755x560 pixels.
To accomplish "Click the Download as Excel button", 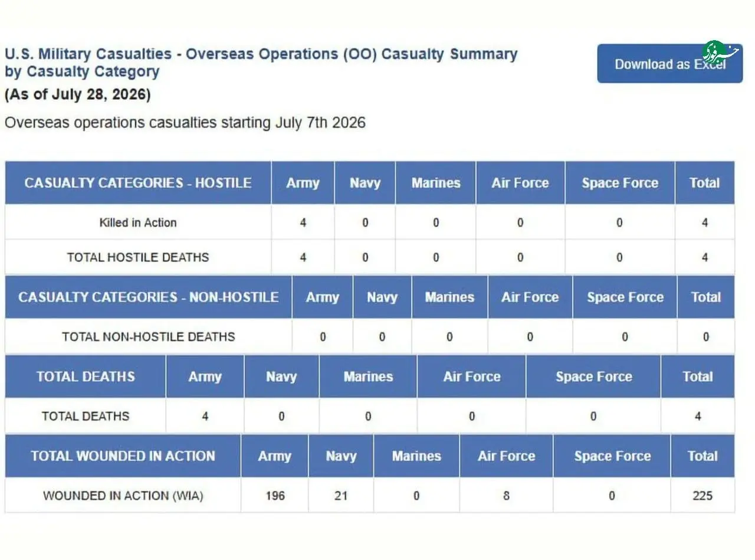I will (669, 64).
